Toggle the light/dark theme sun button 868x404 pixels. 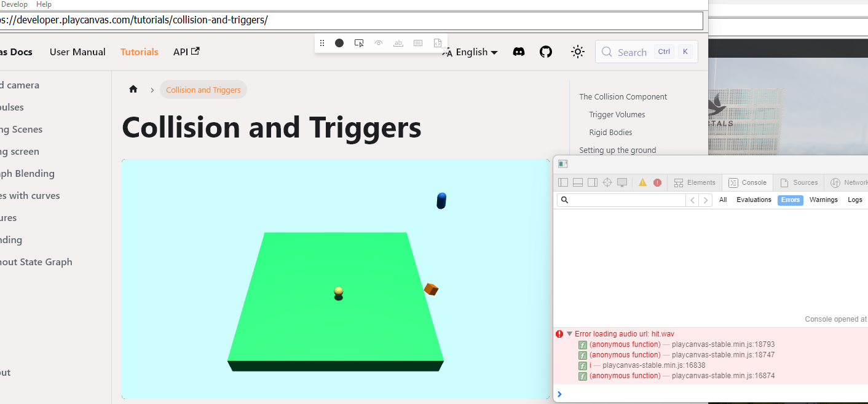(x=577, y=52)
